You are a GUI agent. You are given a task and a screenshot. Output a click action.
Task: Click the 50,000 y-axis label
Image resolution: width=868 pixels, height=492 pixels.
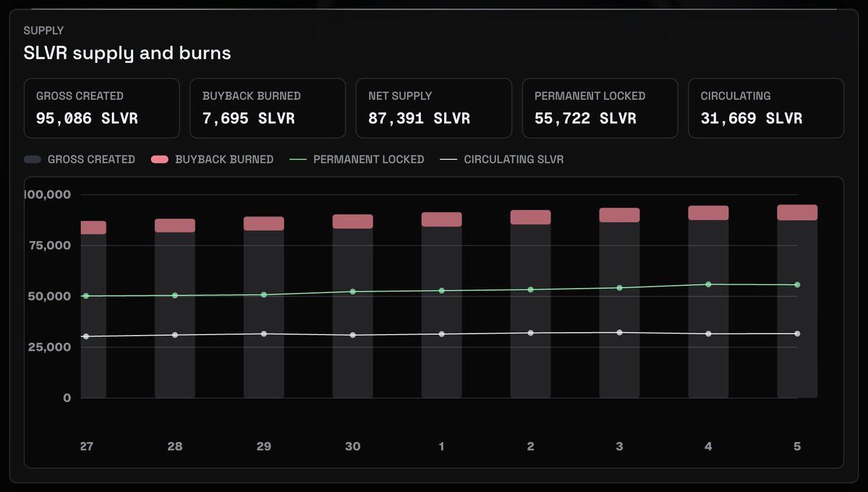[x=50, y=296]
